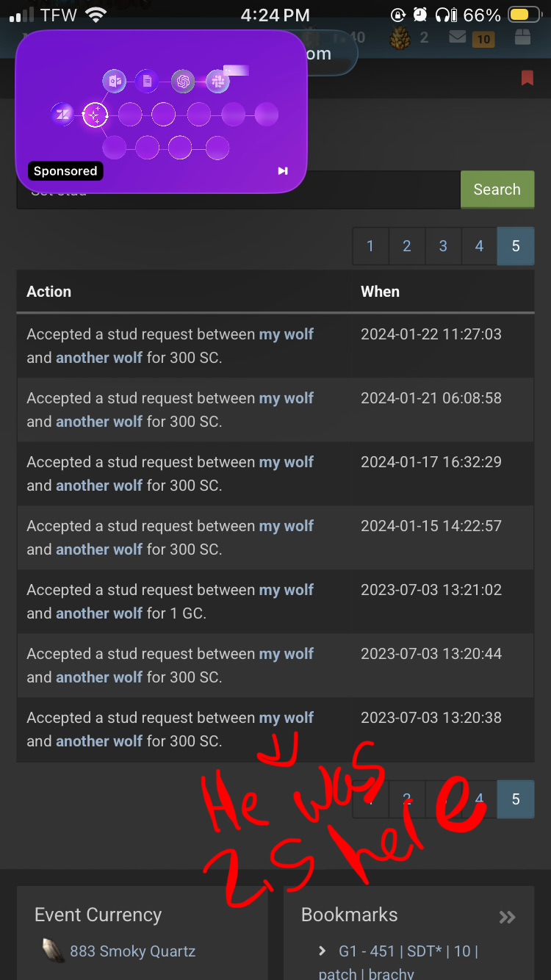Expand the G1 - 451 bookmark arrow
This screenshot has height=980, width=551.
click(x=323, y=951)
